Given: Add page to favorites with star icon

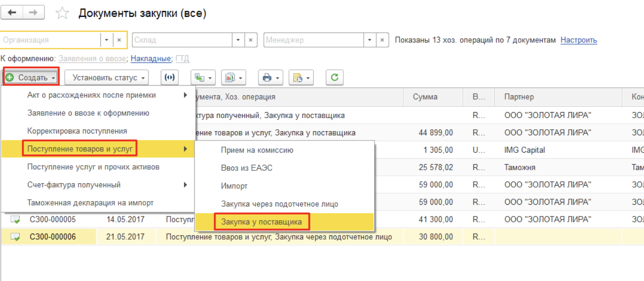Looking at the screenshot, I should [x=62, y=13].
